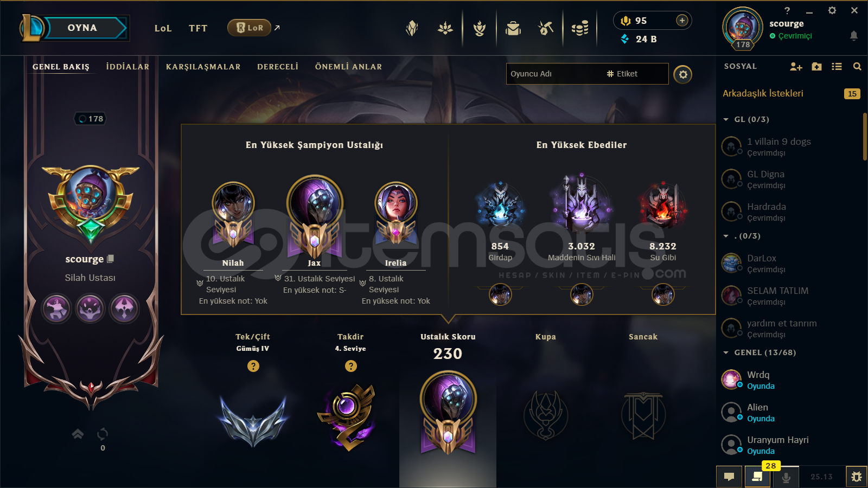Click the question mark under Tek/Çift
Image resolution: width=868 pixels, height=488 pixels.
tap(253, 366)
